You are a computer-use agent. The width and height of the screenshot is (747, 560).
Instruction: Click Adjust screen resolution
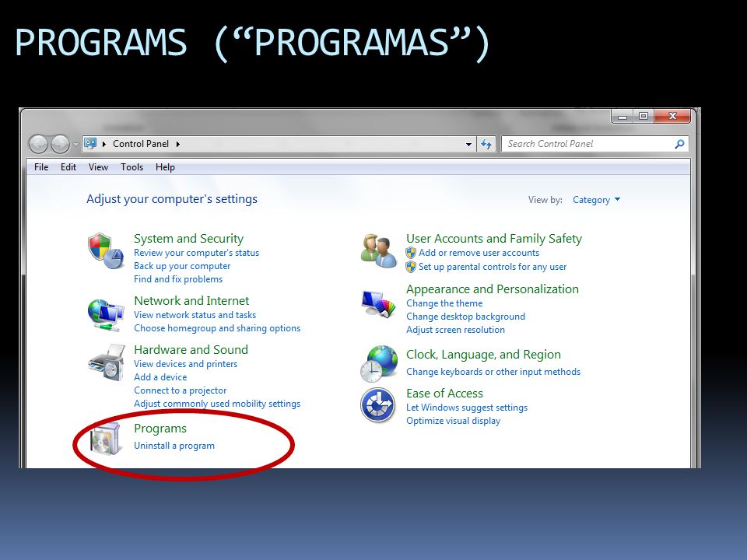[x=455, y=330]
